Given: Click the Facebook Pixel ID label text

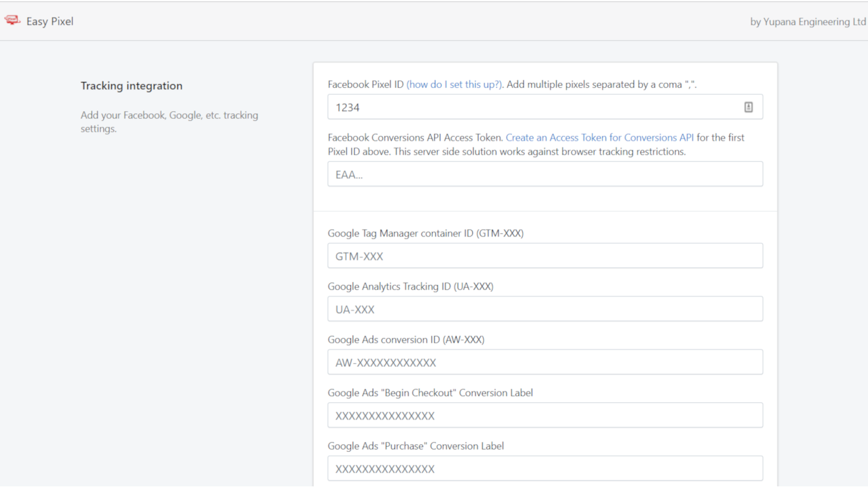Looking at the screenshot, I should tap(366, 85).
